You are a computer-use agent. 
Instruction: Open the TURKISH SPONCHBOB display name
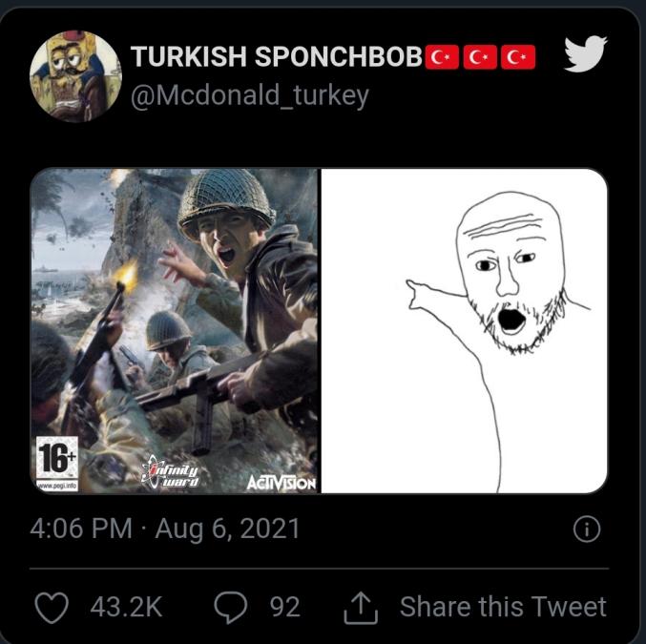(x=277, y=58)
